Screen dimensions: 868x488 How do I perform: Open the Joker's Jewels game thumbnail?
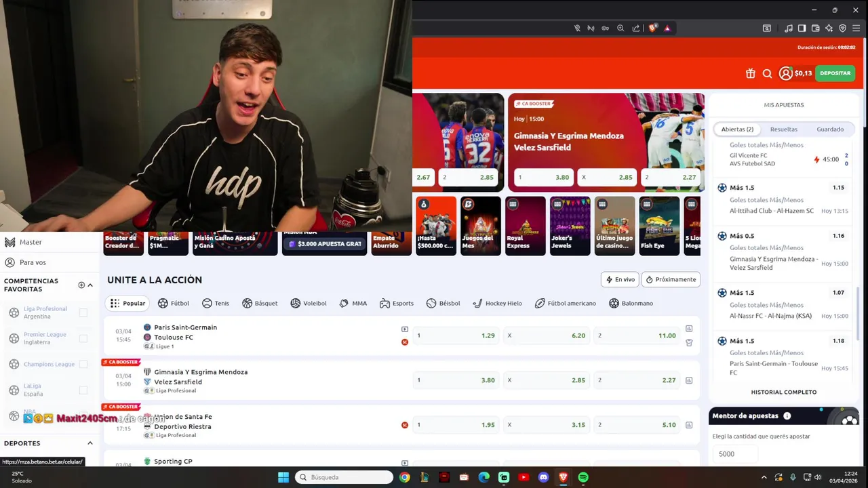(x=570, y=226)
